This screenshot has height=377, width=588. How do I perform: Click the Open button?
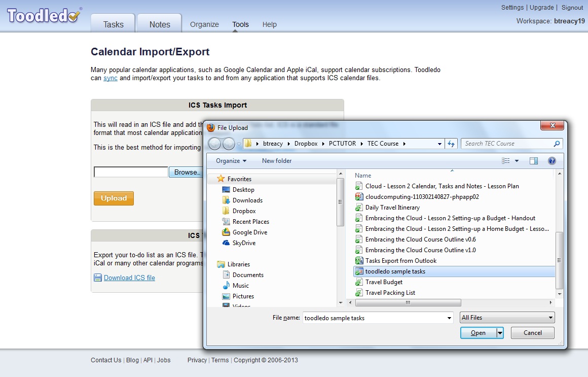point(478,333)
